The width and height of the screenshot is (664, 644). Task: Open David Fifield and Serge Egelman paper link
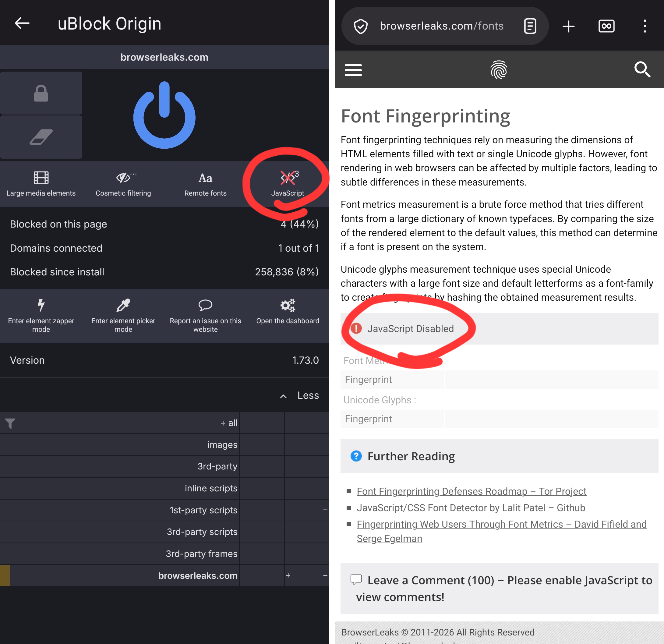tap(502, 531)
